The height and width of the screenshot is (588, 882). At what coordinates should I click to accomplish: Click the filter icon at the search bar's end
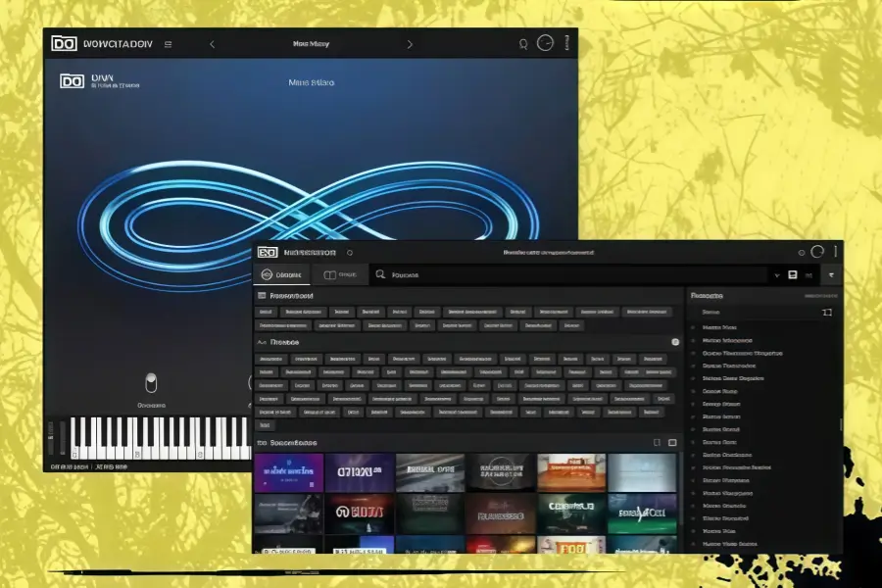click(831, 275)
